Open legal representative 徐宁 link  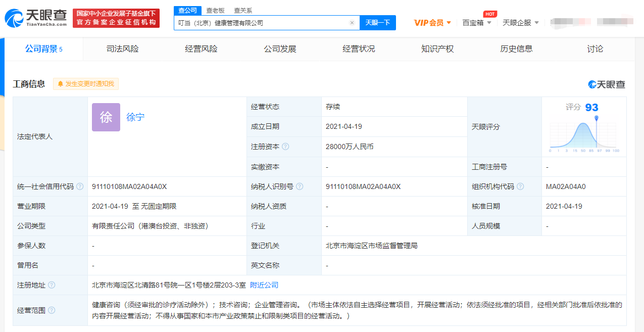pyautogui.click(x=135, y=117)
